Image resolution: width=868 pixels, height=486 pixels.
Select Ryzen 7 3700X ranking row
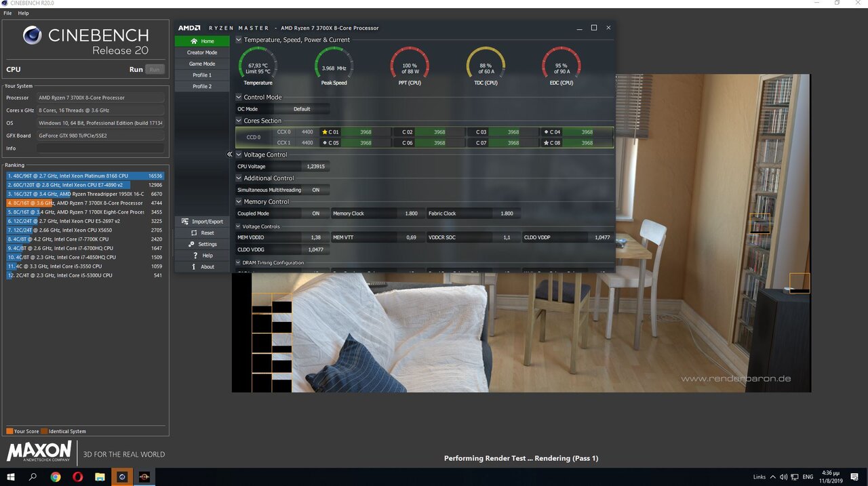[x=85, y=203]
